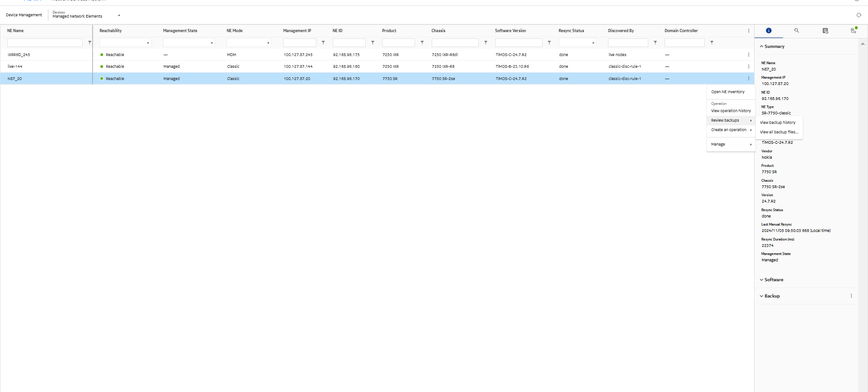Open the table column settings kebab menu

click(749, 31)
